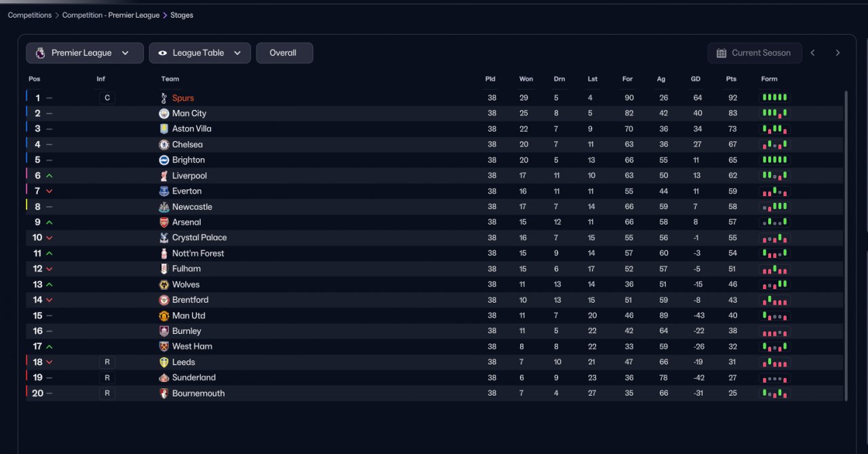Click the Man City club badge
Image resolution: width=868 pixels, height=454 pixels.
[x=163, y=113]
